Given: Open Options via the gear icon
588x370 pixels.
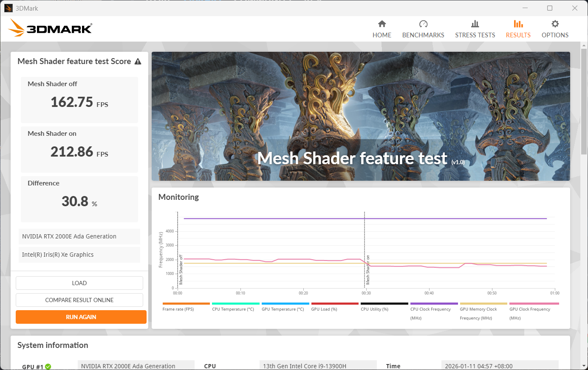Looking at the screenshot, I should 555,24.
